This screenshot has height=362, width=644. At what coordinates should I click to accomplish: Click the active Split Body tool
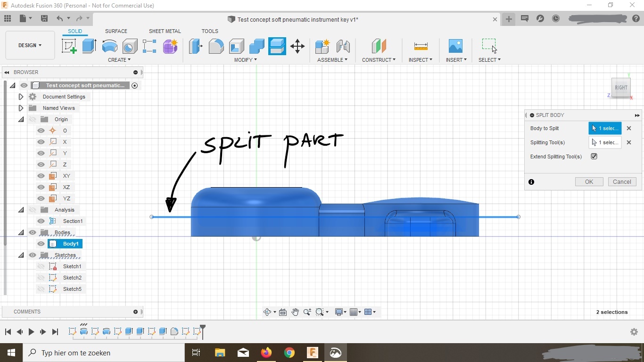point(277,46)
